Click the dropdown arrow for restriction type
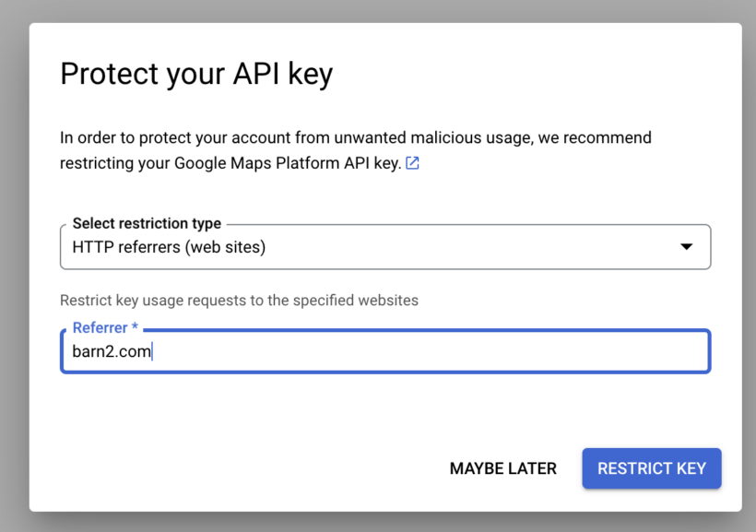 point(685,247)
